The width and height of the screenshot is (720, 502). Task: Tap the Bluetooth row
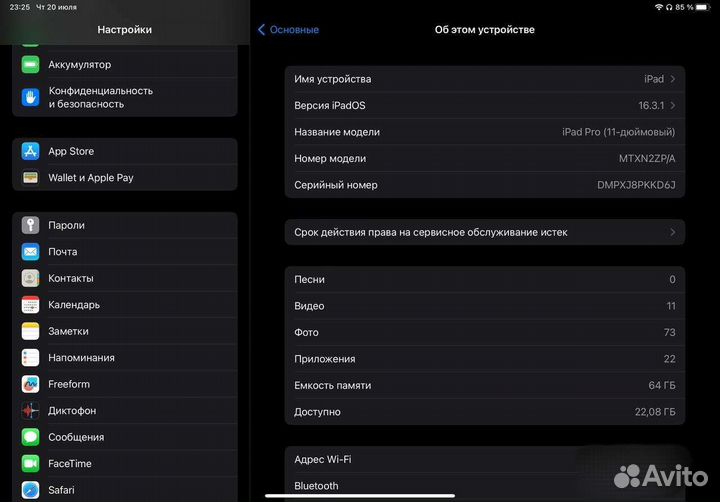[x=485, y=486]
